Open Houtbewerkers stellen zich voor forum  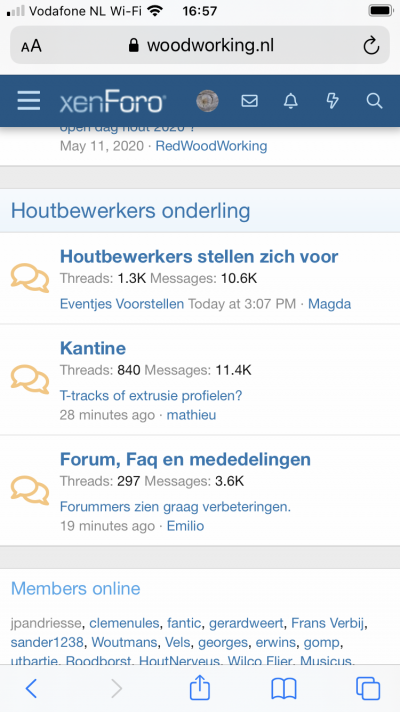[199, 257]
